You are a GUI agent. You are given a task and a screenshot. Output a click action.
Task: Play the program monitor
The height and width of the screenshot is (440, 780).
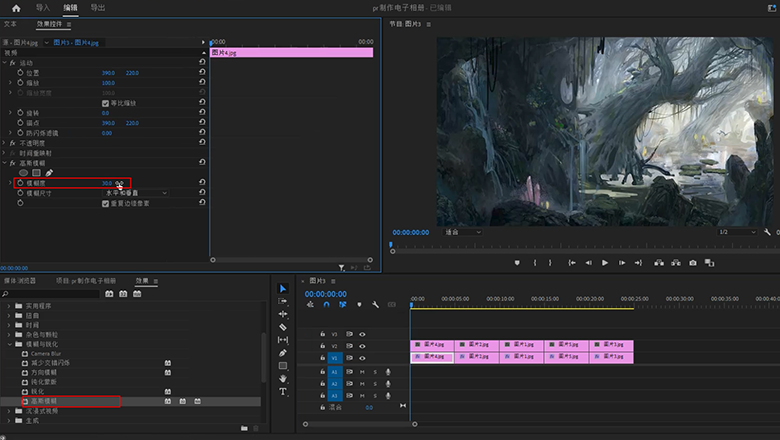pyautogui.click(x=604, y=263)
